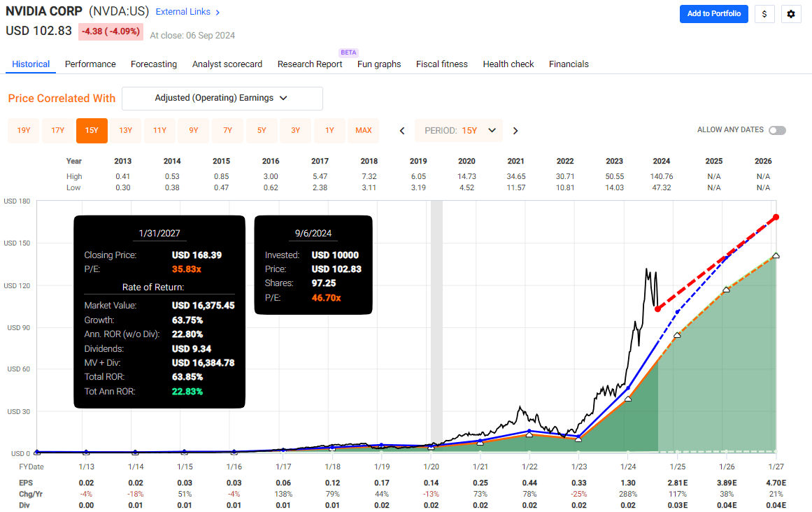Image resolution: width=812 pixels, height=512 pixels.
Task: Click the dollar sign currency icon
Action: 764,14
